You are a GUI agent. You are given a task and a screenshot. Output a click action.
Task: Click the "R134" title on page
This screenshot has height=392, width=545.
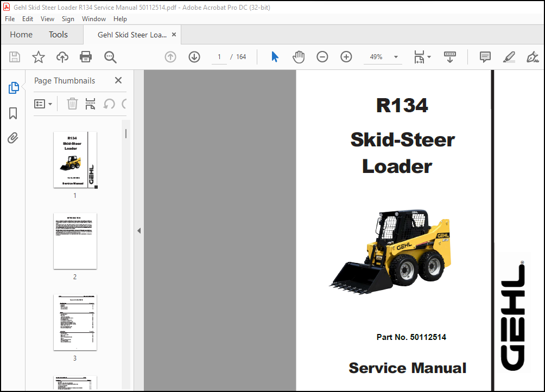coord(402,105)
